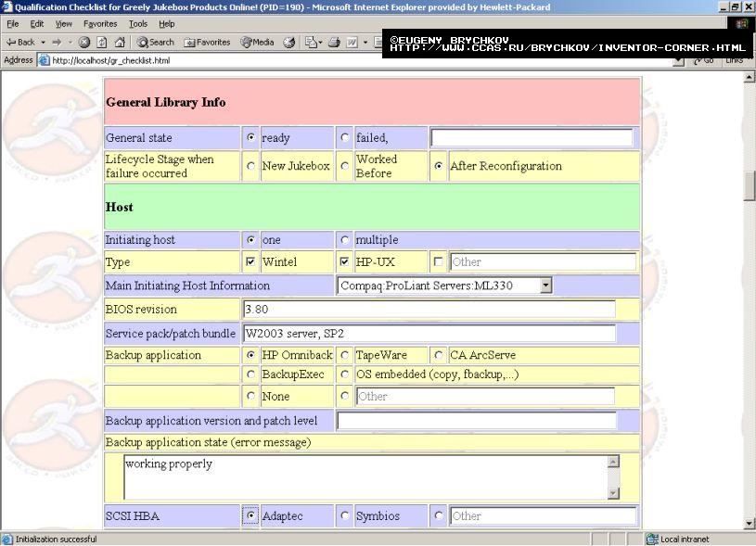This screenshot has height=546, width=756.
Task: Click the Local intranet zone icon
Action: tap(652, 540)
